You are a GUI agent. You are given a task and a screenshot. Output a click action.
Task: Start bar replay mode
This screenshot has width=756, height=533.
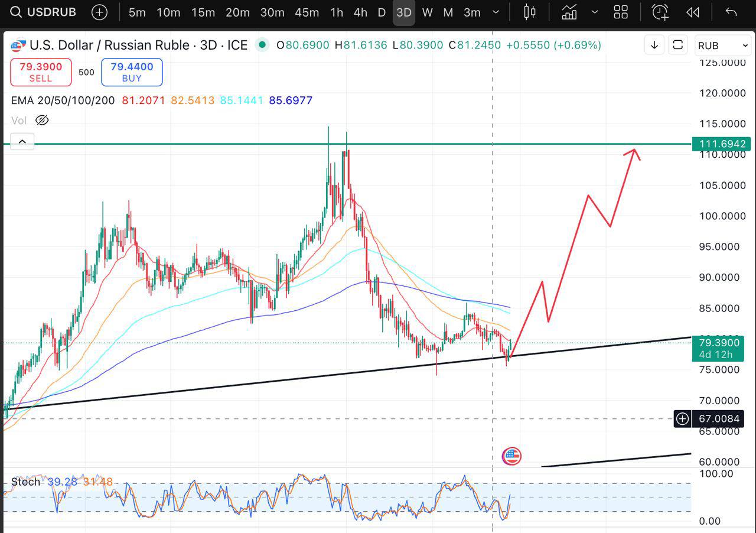coord(693,12)
